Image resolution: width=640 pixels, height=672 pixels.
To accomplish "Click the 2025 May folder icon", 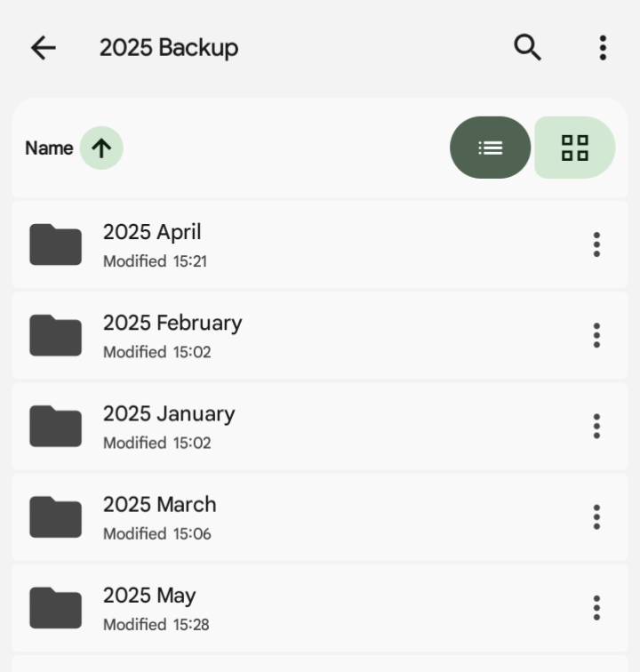I will [x=55, y=608].
